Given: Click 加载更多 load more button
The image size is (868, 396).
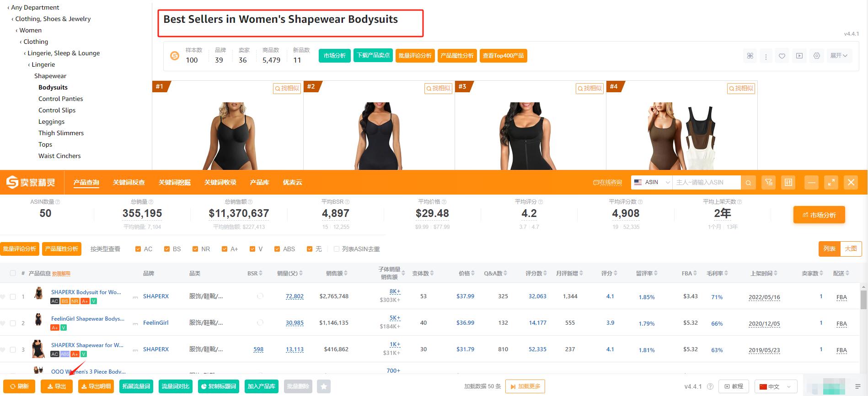Looking at the screenshot, I should coord(525,386).
